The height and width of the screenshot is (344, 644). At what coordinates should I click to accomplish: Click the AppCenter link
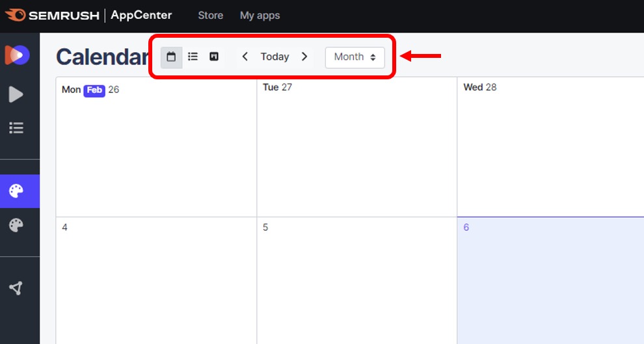pyautogui.click(x=141, y=15)
